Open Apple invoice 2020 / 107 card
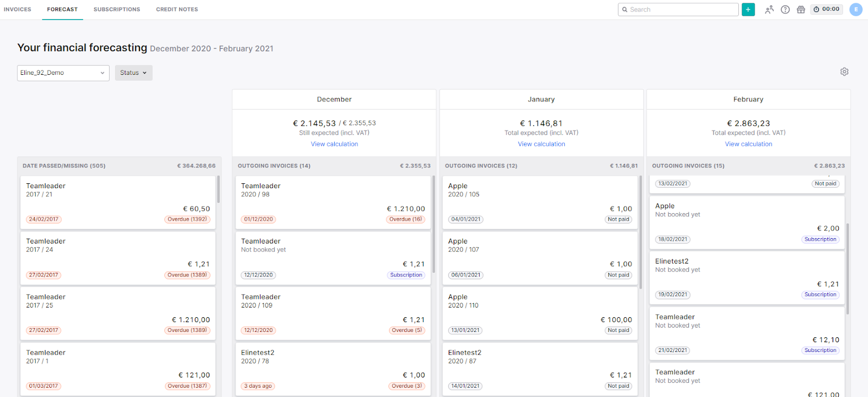Screen dimensions: 868x397 [540, 258]
